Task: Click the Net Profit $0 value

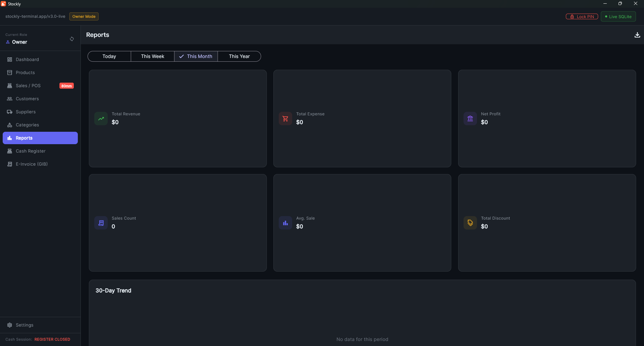Action: [484, 122]
